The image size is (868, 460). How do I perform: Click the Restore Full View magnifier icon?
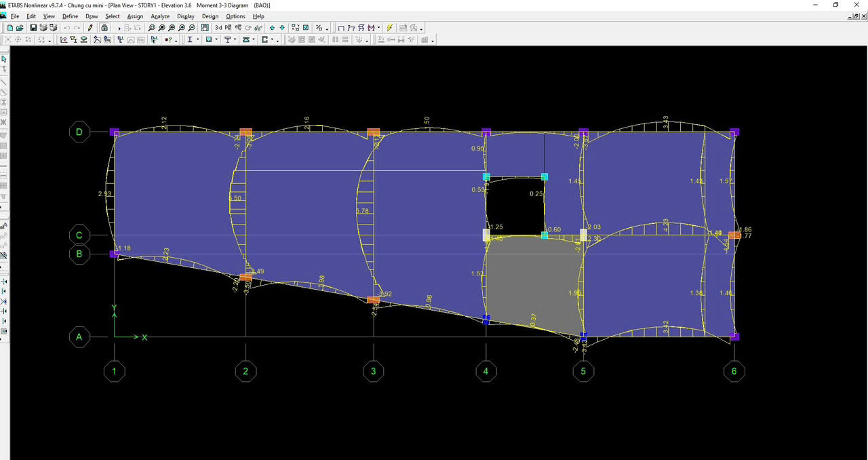point(161,28)
